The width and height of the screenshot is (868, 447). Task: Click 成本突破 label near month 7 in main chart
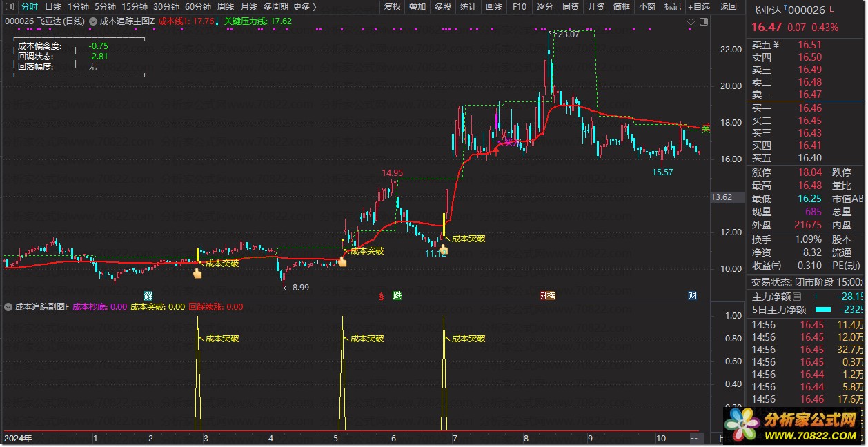(468, 239)
